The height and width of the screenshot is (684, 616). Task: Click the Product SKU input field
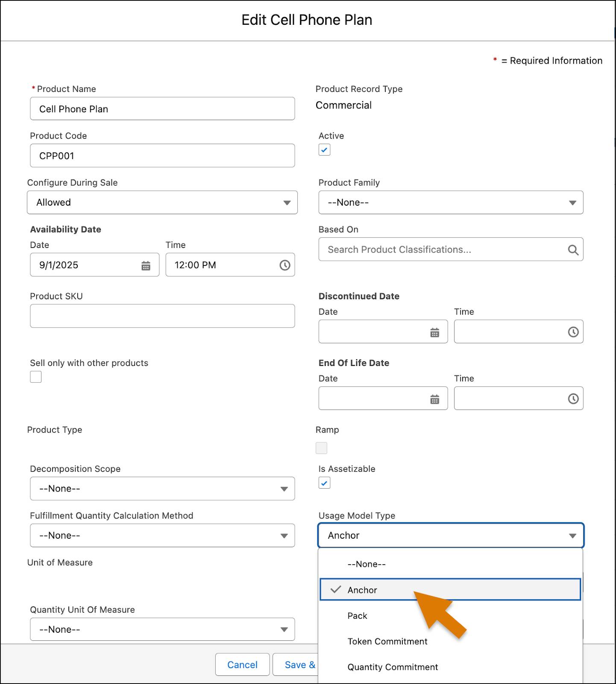(x=162, y=316)
